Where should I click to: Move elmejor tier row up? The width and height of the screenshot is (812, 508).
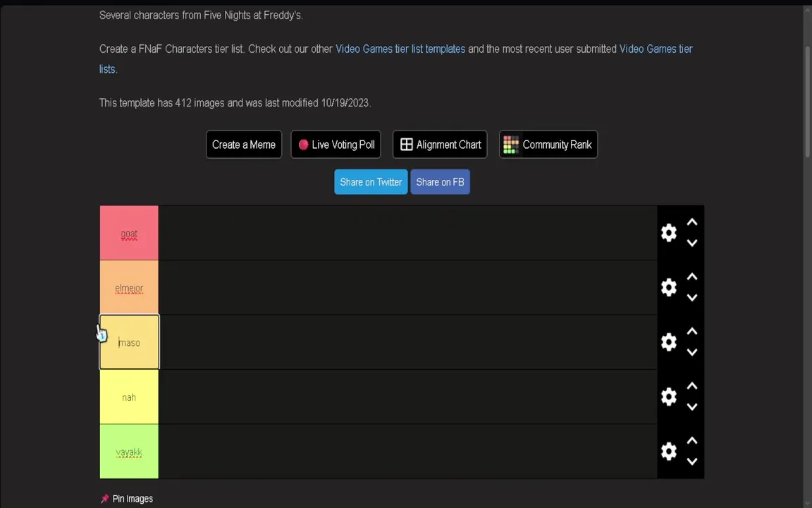[692, 277]
